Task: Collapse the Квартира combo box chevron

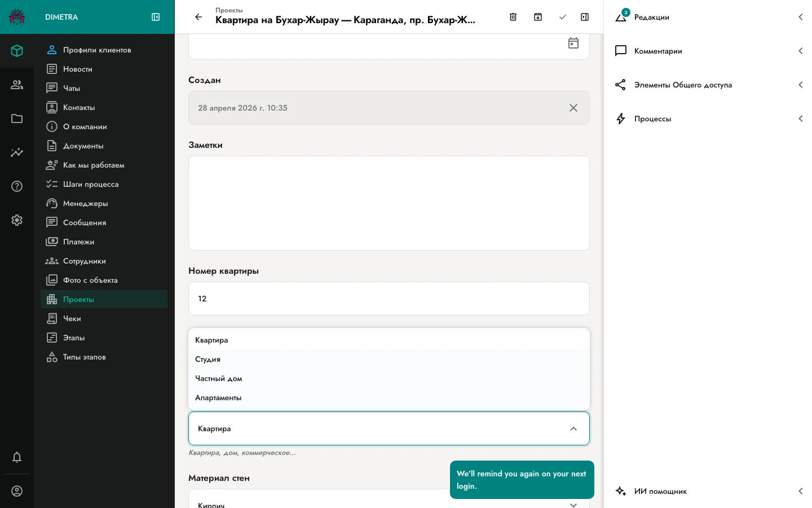Action: click(x=573, y=428)
